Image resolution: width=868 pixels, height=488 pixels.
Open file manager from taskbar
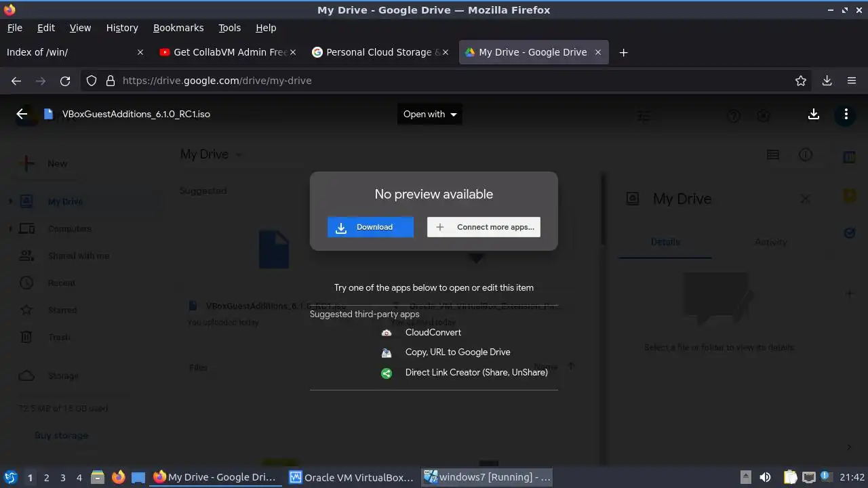tap(98, 477)
